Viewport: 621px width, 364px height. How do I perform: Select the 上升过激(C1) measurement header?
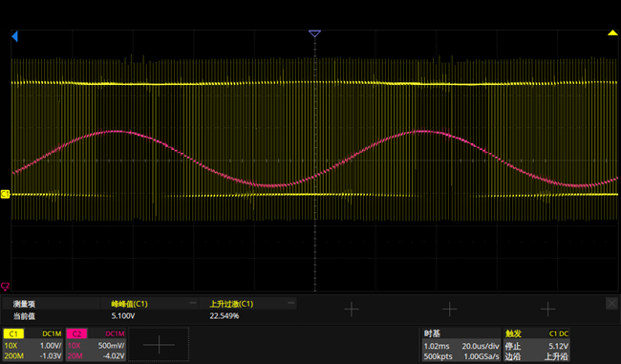point(231,304)
